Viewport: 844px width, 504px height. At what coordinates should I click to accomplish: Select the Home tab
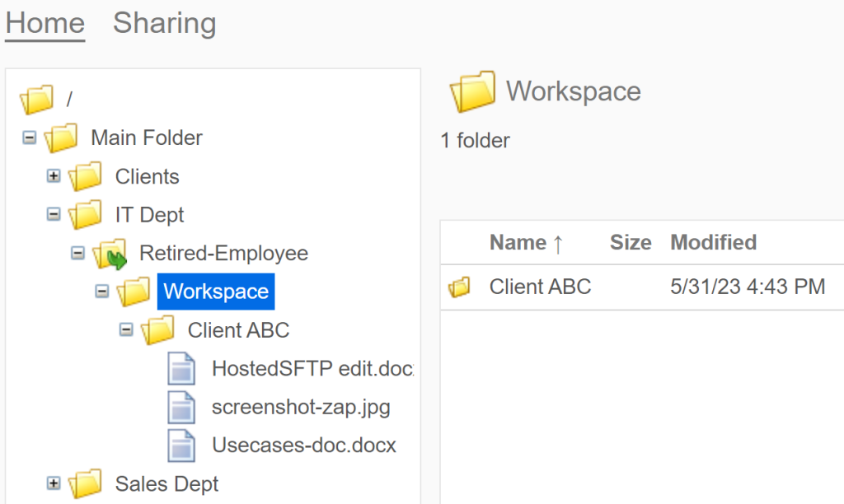tap(45, 23)
